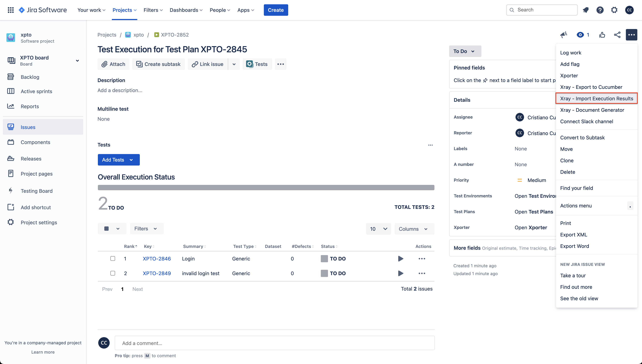
Task: Expand the XPTO board chevron
Action: pyautogui.click(x=77, y=61)
